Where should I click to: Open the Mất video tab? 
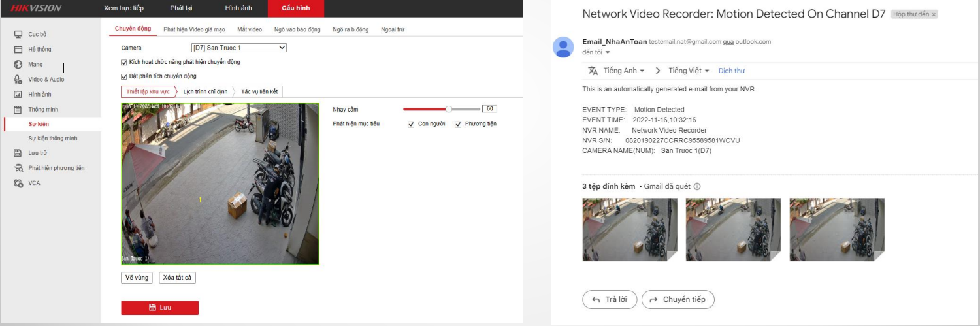coord(250,29)
